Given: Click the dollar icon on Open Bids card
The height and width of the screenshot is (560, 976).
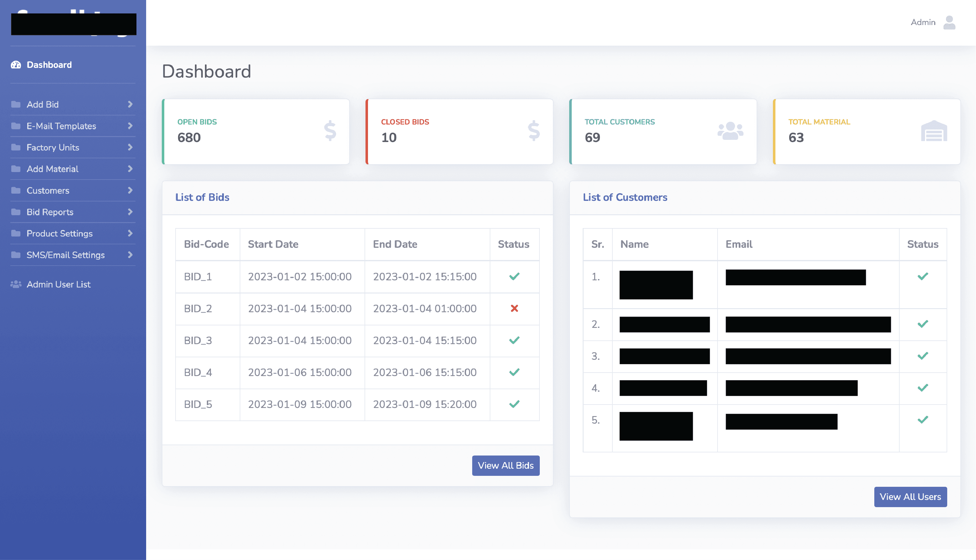Looking at the screenshot, I should coord(330,131).
